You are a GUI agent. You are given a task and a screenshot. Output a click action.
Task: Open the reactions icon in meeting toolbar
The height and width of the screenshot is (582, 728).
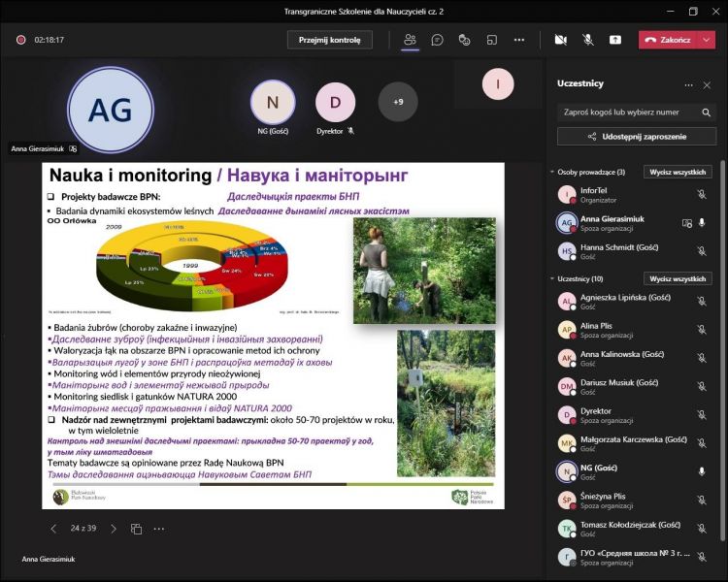point(464,40)
